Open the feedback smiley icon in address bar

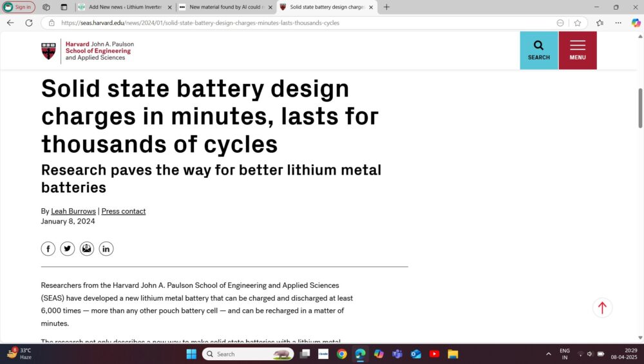pyautogui.click(x=560, y=23)
